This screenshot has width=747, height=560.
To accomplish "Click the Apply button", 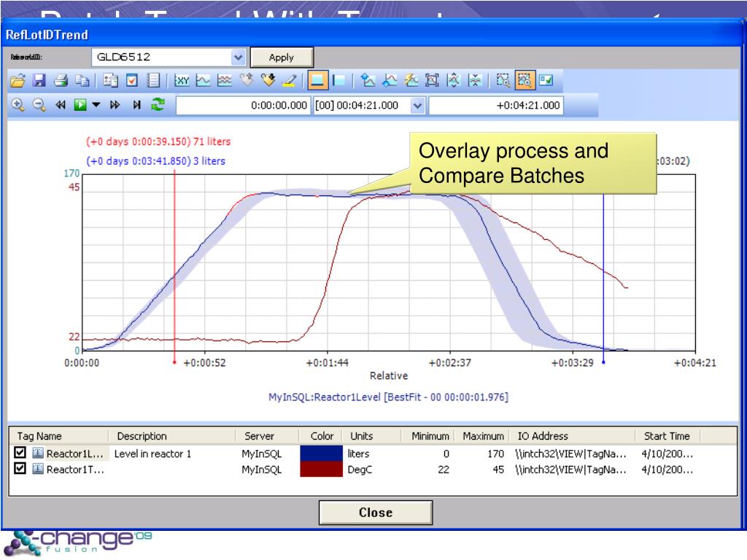I will (x=282, y=58).
